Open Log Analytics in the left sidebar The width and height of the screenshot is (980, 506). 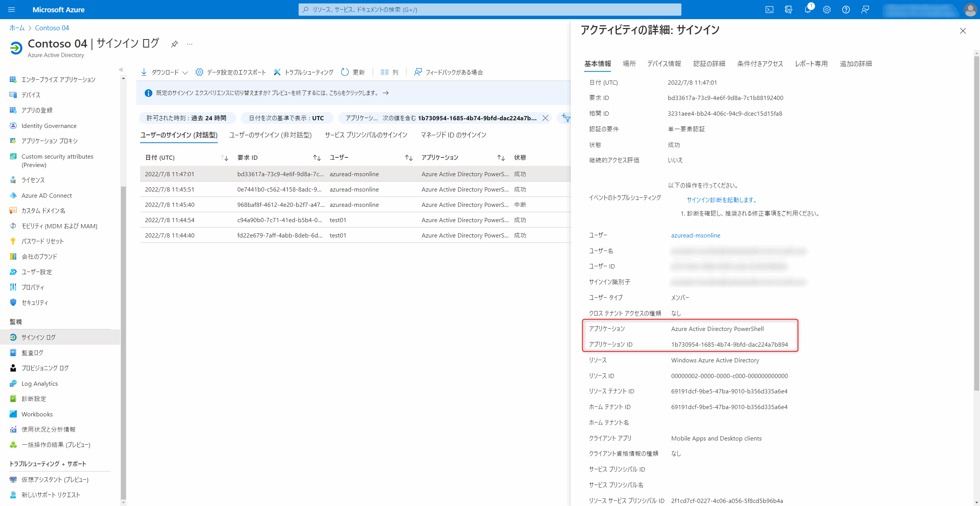[39, 383]
